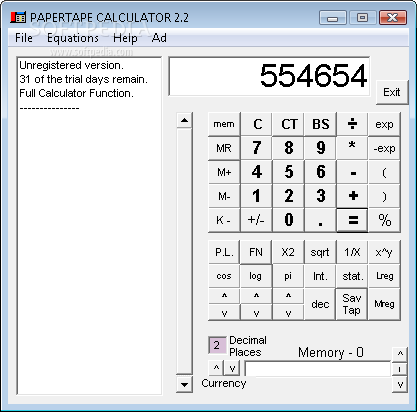Click the x^y power button
The width and height of the screenshot is (417, 412).
point(384,252)
